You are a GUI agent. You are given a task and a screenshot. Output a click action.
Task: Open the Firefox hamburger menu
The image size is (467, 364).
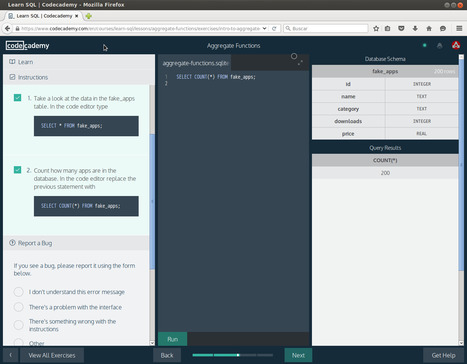click(459, 29)
